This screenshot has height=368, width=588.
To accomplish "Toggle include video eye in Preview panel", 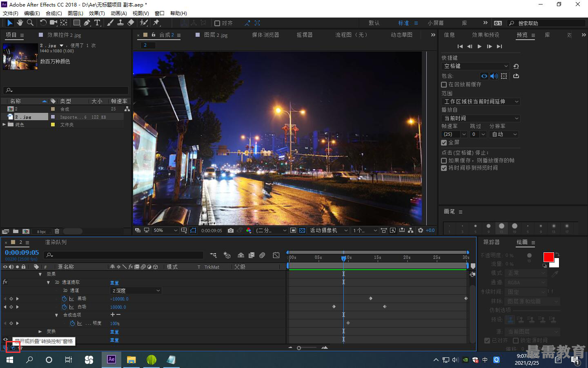I will (x=484, y=76).
